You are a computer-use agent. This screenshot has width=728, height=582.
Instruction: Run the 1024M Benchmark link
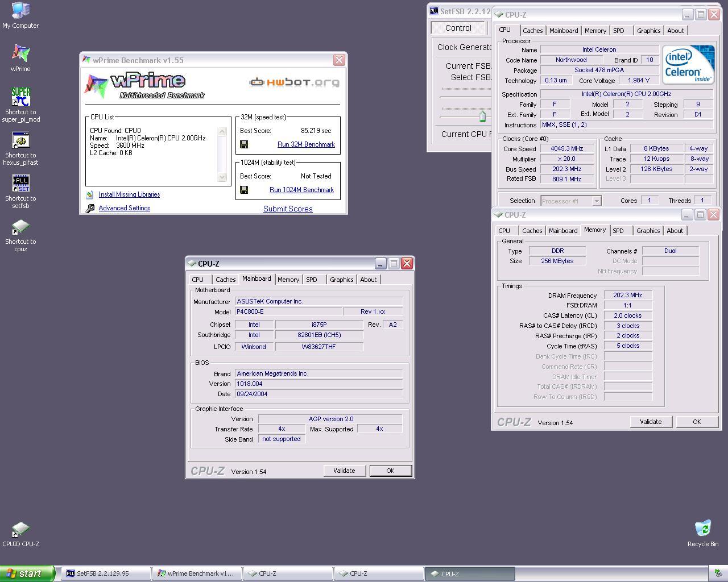pyautogui.click(x=301, y=190)
